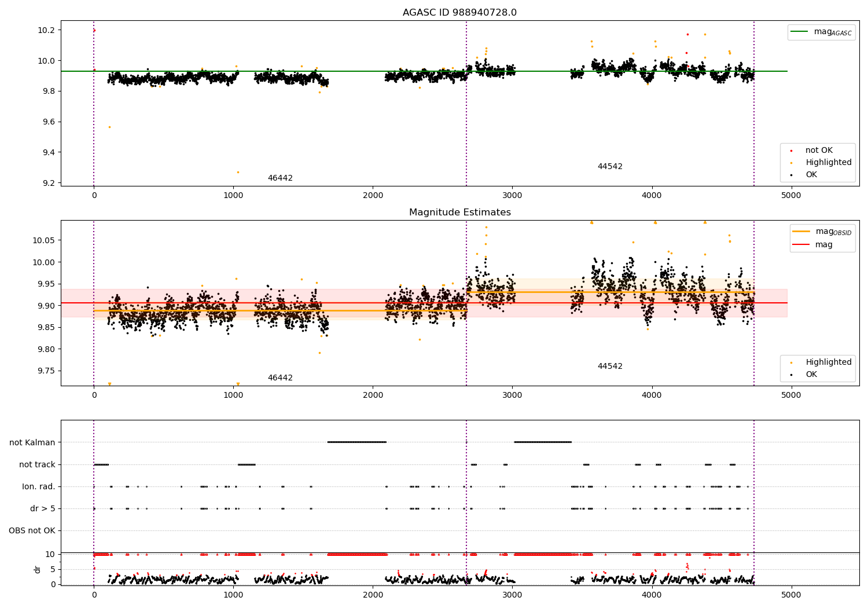Click obsid label 44542 in the Magnitude Estimates plot
The width and height of the screenshot is (868, 608).
(610, 367)
